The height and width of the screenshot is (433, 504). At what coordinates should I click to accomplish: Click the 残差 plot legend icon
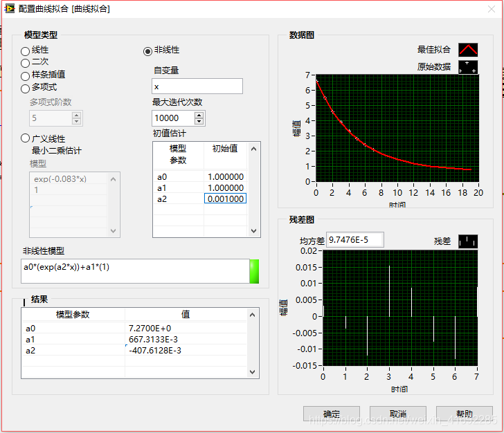pos(468,241)
